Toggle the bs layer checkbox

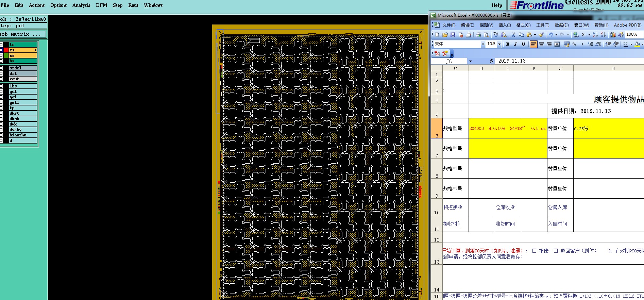(x=1, y=61)
